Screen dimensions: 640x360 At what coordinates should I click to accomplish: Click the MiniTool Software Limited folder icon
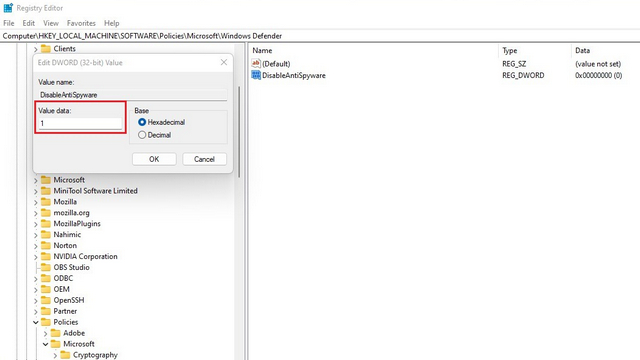[46, 191]
